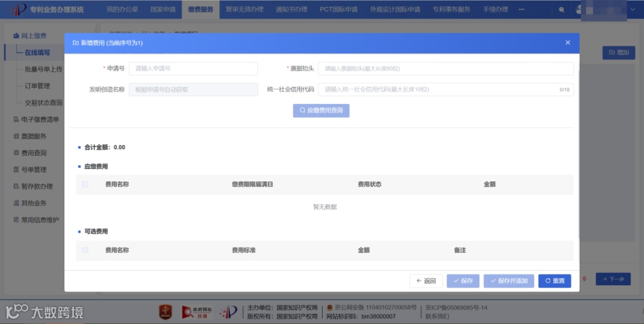Click the 费用查询 sidebar icon
Screen dimensions: 644x324
tap(16, 153)
